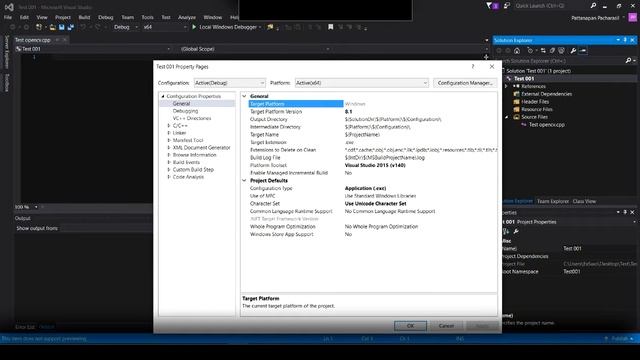
Task: Click wrench Property Pages icon in Properties panel
Action: click(x=516, y=231)
